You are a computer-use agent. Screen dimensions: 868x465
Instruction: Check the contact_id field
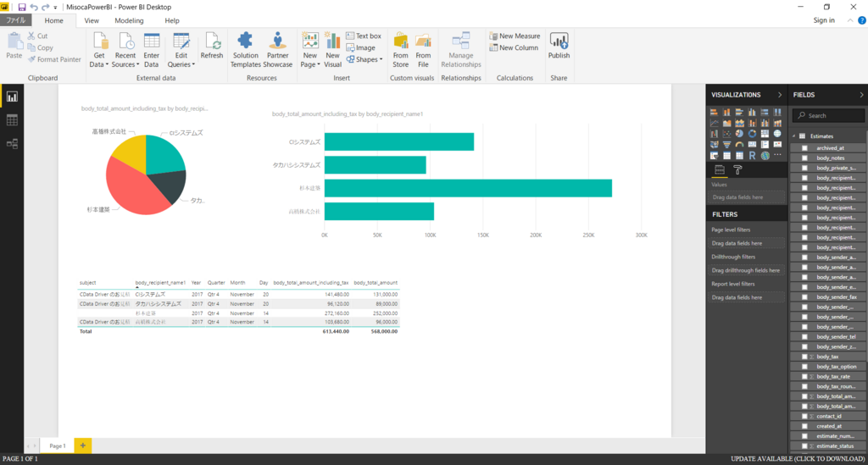[804, 417]
